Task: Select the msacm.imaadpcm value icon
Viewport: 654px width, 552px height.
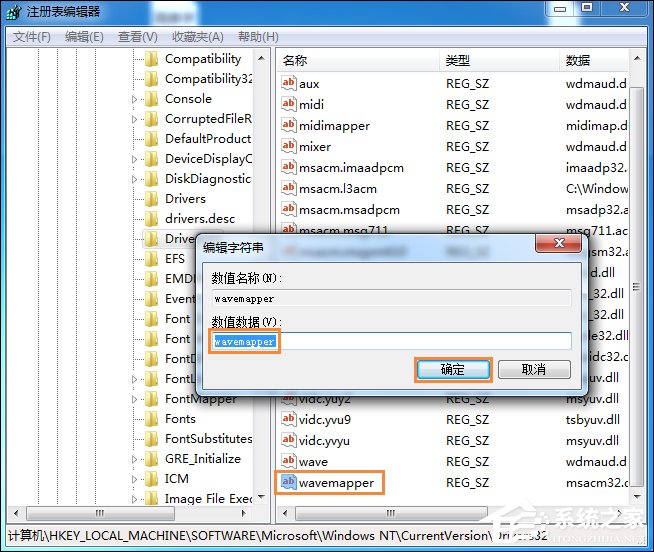Action: (x=289, y=168)
